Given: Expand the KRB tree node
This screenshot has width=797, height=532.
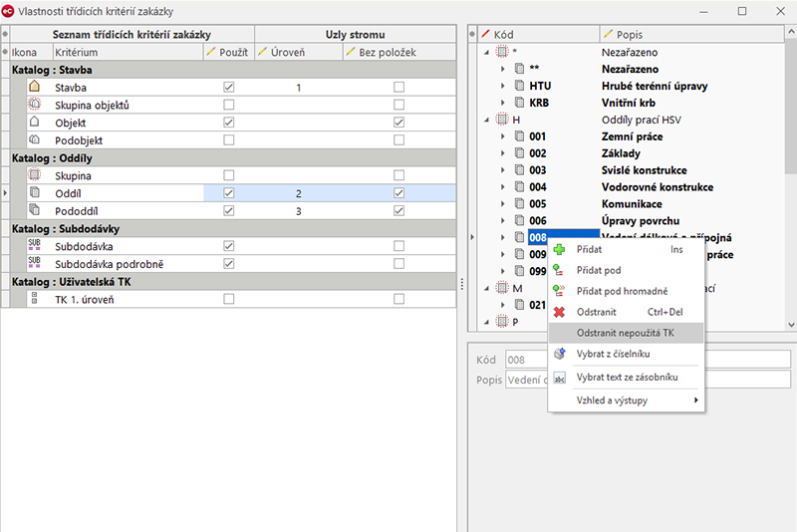Looking at the screenshot, I should coord(503,103).
